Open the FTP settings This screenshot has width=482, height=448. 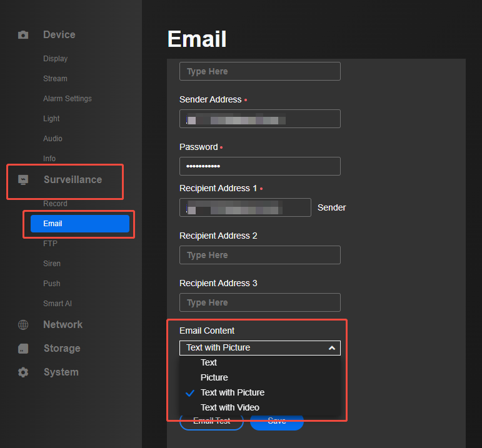click(x=50, y=244)
